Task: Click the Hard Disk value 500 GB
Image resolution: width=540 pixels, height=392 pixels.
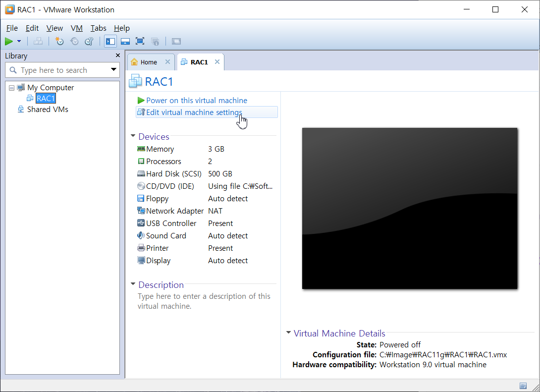Action: [220, 174]
